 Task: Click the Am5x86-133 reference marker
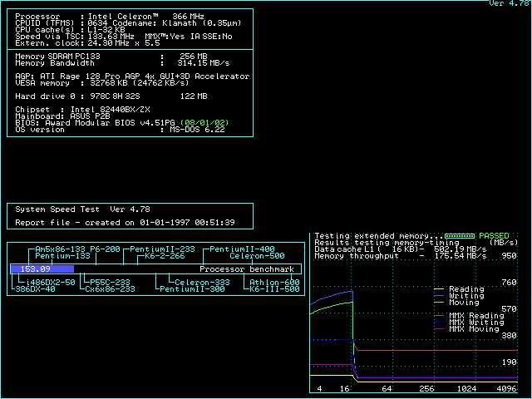pyautogui.click(x=60, y=249)
